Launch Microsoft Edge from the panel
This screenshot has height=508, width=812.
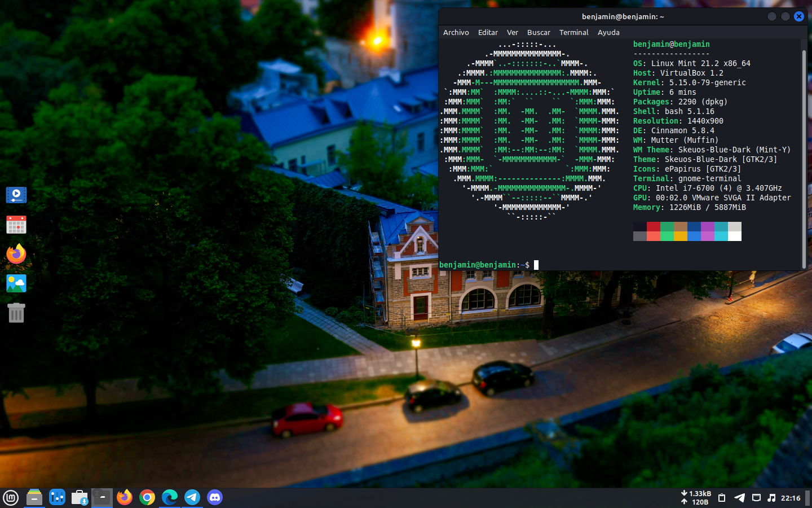170,497
